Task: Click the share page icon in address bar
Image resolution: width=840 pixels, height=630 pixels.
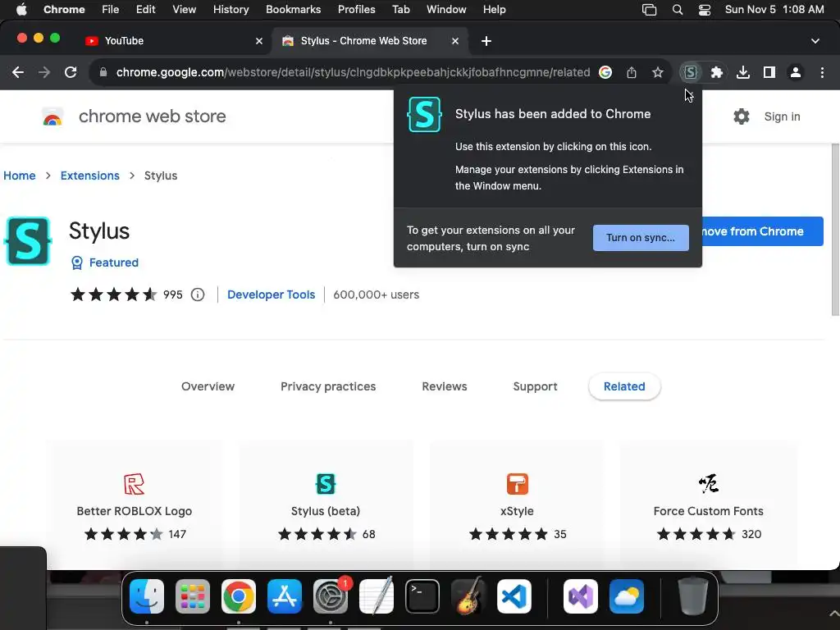Action: (x=632, y=72)
